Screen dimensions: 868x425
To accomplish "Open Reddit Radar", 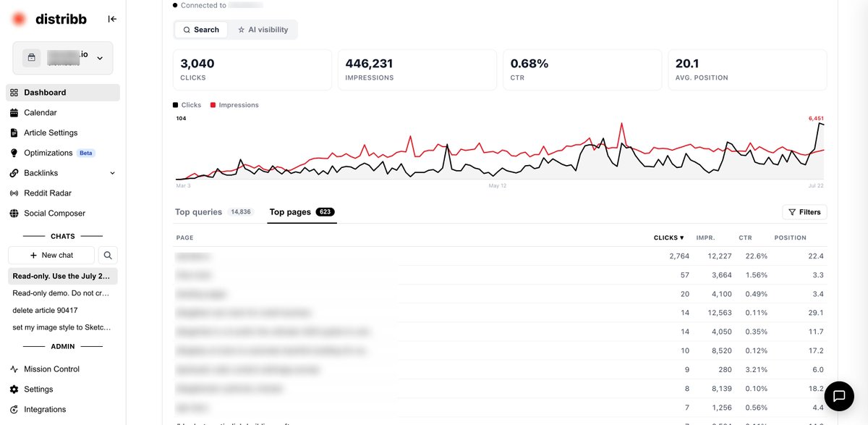I will pyautogui.click(x=63, y=193).
